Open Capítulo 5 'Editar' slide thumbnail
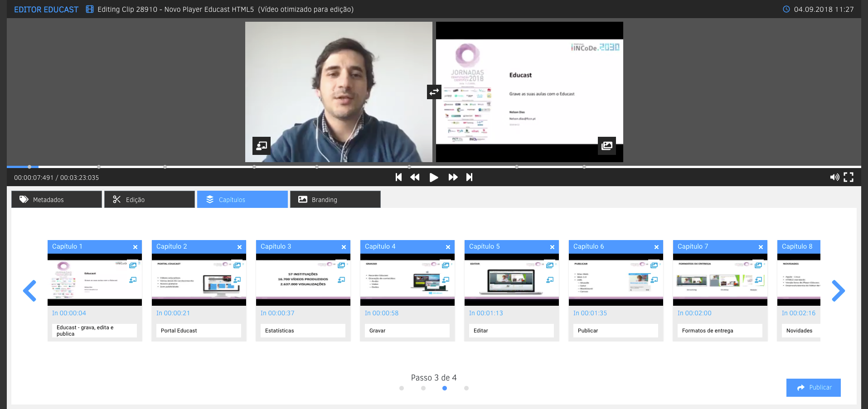This screenshot has height=409, width=868. tap(512, 279)
